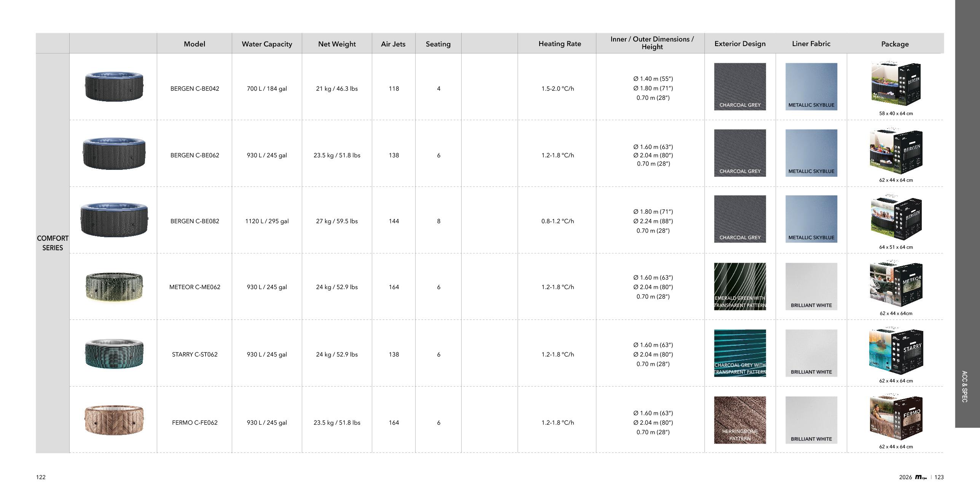
Task: Click the BERGEN C-BE062 model name
Action: pos(194,155)
